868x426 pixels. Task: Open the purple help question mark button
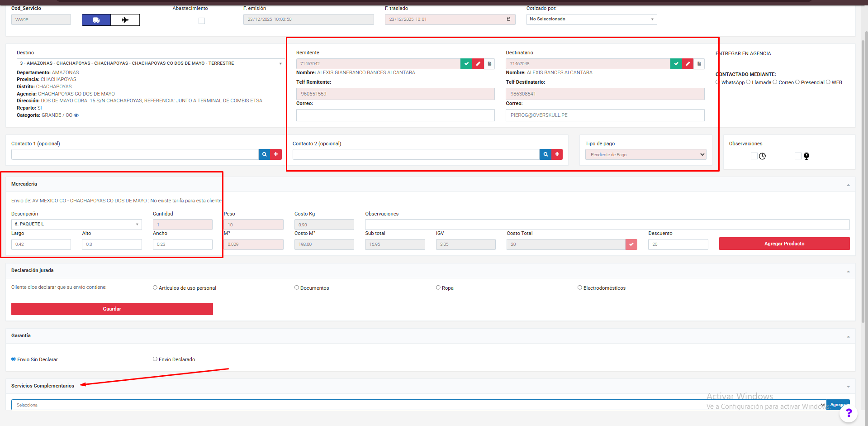click(x=849, y=413)
